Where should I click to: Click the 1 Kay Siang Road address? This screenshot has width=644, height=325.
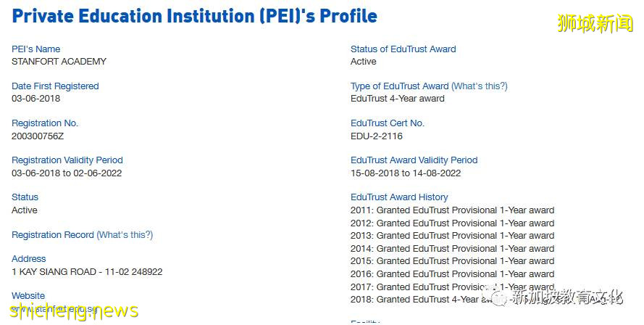[x=87, y=272]
